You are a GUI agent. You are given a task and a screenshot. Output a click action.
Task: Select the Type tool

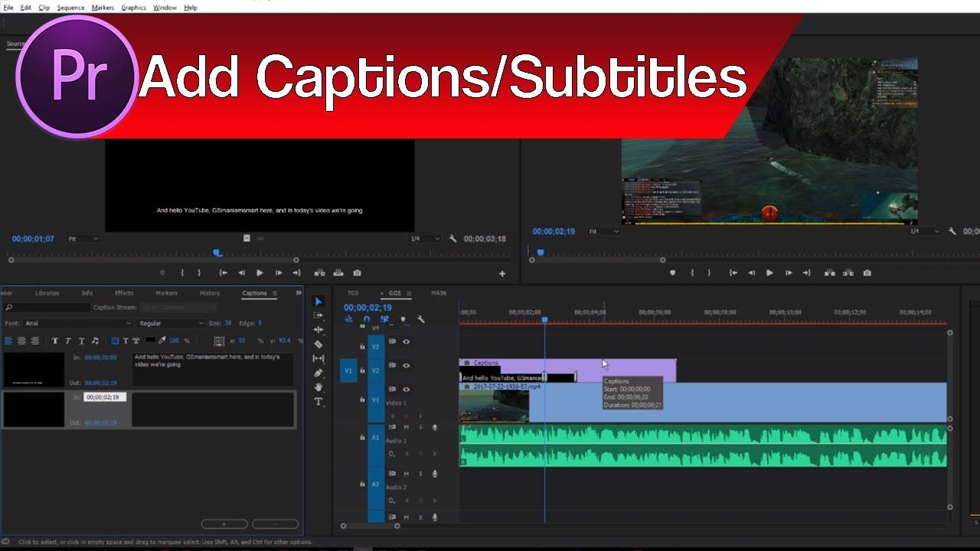coord(318,402)
